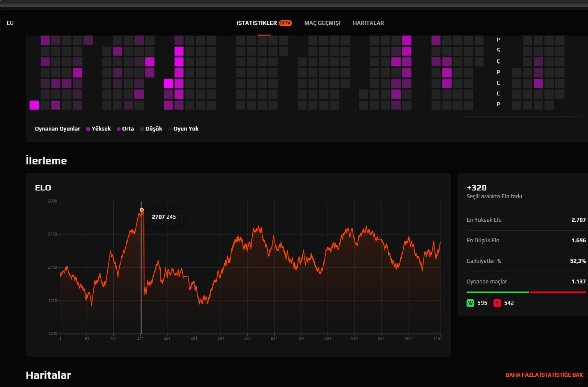Click the green W wins badge

(470, 303)
